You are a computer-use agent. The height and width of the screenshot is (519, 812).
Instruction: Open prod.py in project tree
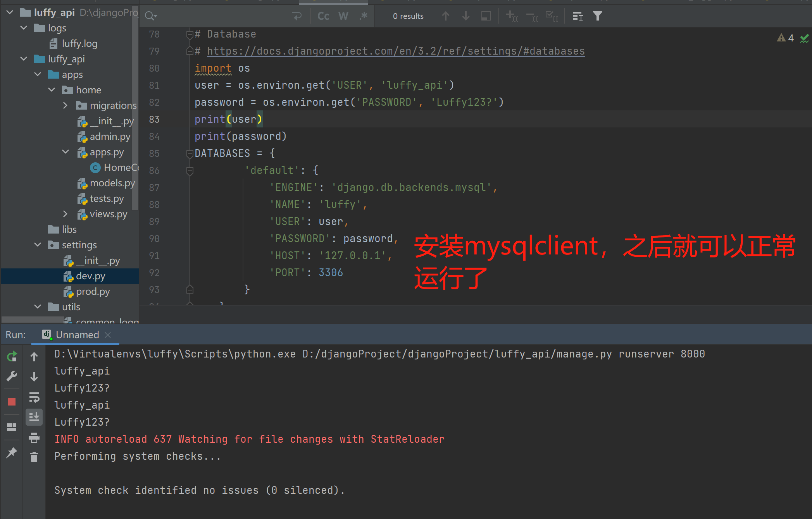click(x=93, y=291)
